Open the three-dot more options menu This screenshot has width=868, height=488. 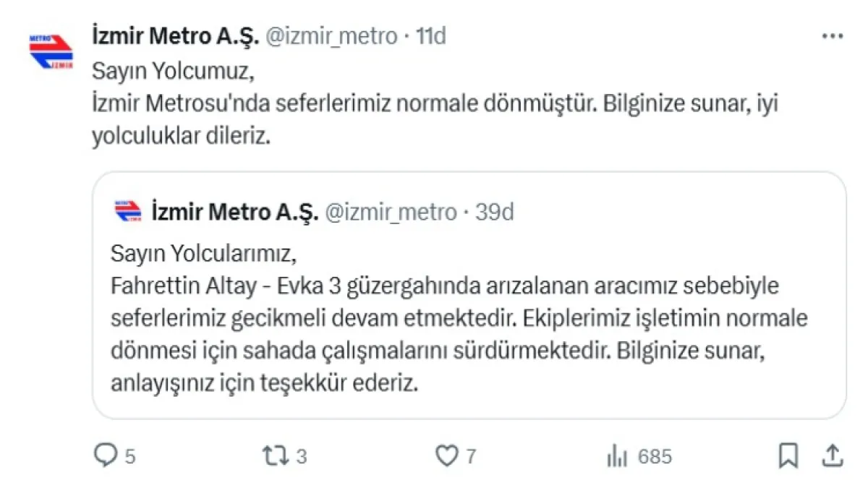click(832, 35)
